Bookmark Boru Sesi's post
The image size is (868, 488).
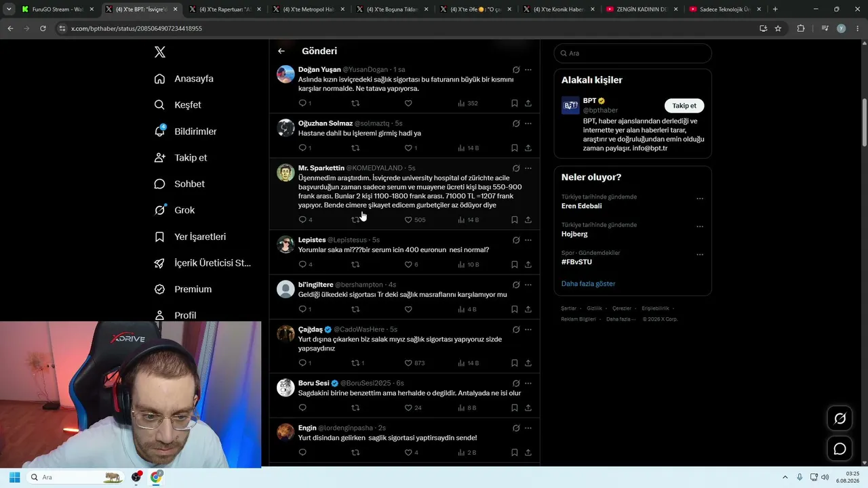point(514,407)
